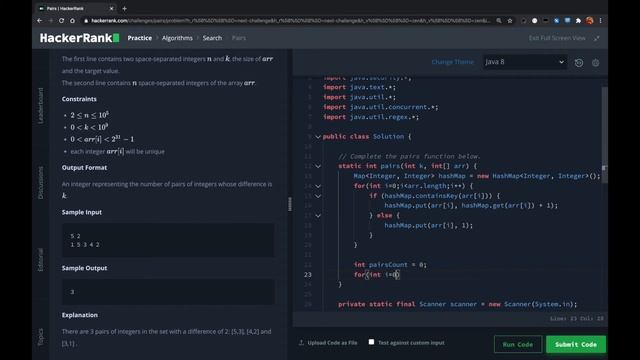The width and height of the screenshot is (640, 360).
Task: Click the HackerRank logo
Action: click(x=80, y=38)
